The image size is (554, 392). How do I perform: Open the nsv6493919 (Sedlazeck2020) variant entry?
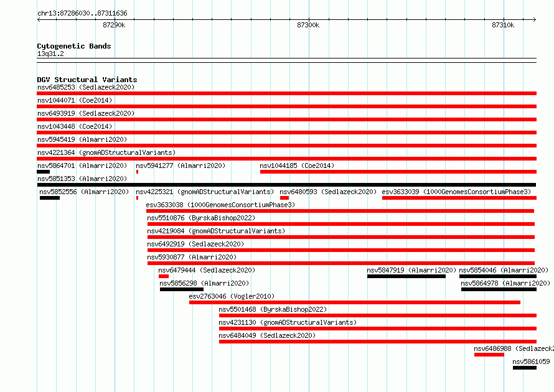click(86, 113)
